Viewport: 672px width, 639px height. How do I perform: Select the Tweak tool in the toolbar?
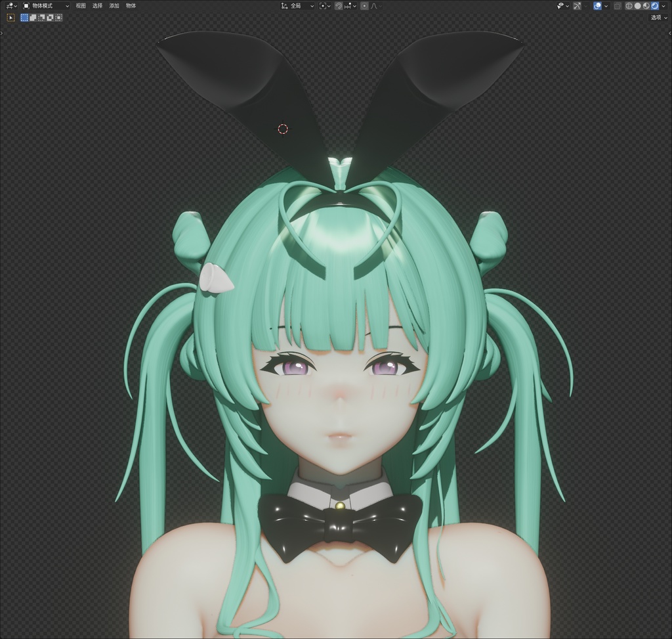pyautogui.click(x=11, y=18)
